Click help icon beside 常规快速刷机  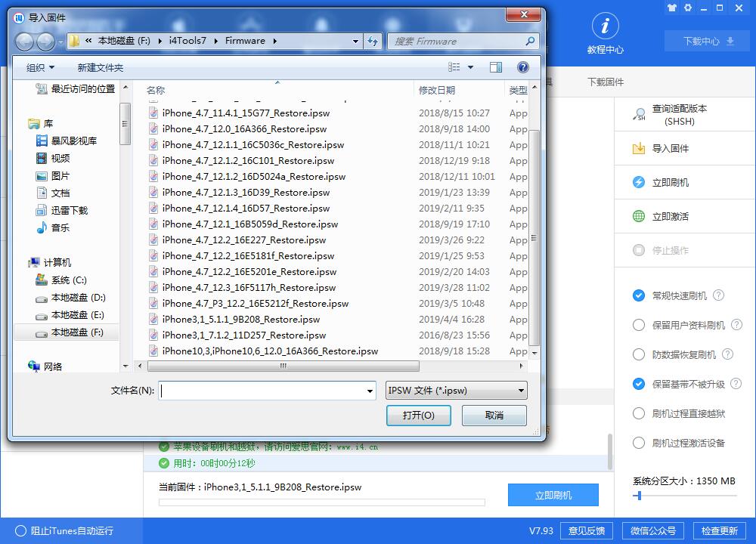718,295
